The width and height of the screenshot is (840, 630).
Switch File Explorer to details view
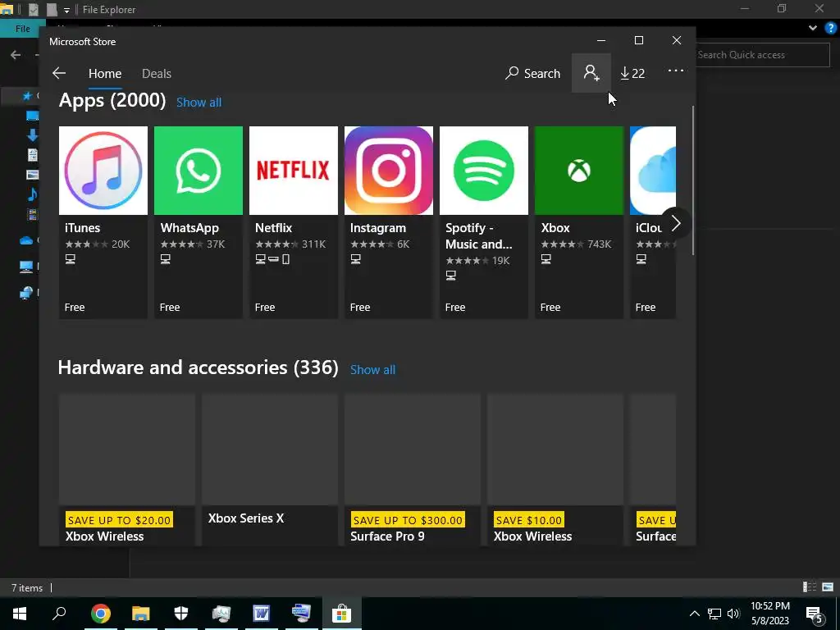(810, 587)
